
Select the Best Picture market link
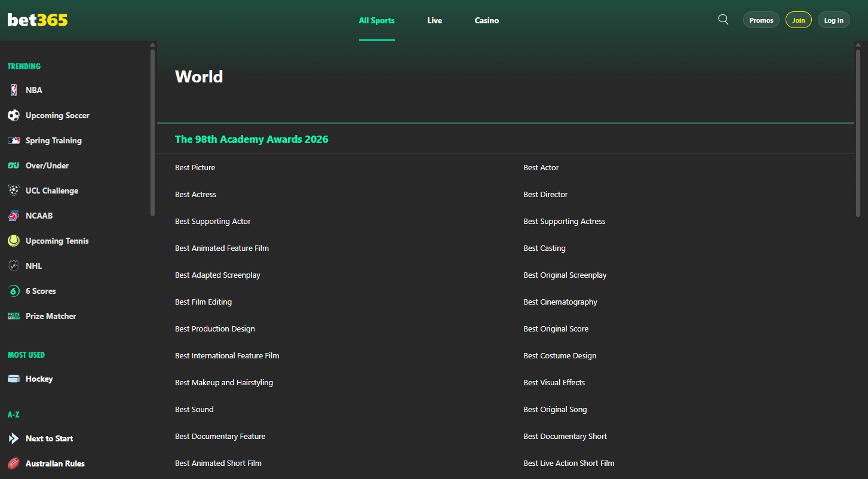click(x=195, y=167)
